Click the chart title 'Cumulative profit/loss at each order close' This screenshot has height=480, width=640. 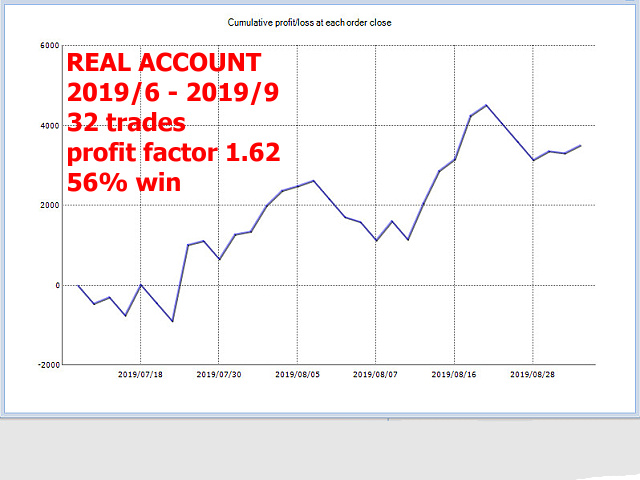(x=309, y=23)
